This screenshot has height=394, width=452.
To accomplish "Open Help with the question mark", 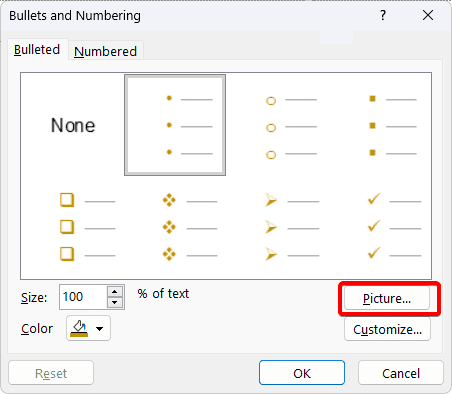I will (383, 15).
